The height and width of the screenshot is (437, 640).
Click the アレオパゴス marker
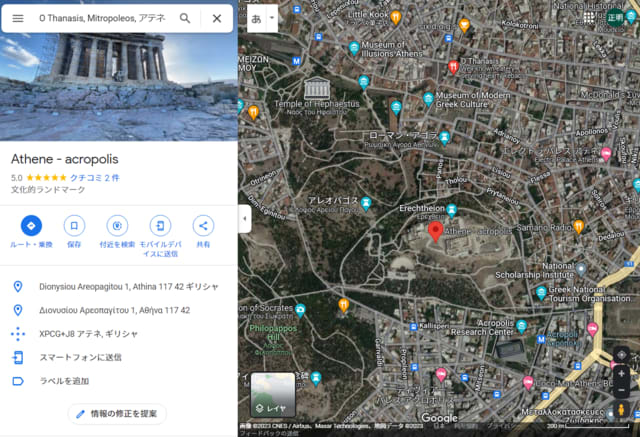[366, 203]
